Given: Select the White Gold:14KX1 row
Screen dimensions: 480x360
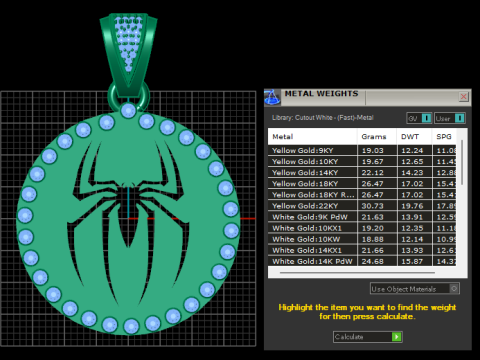Looking at the screenshot, I should tap(362, 250).
